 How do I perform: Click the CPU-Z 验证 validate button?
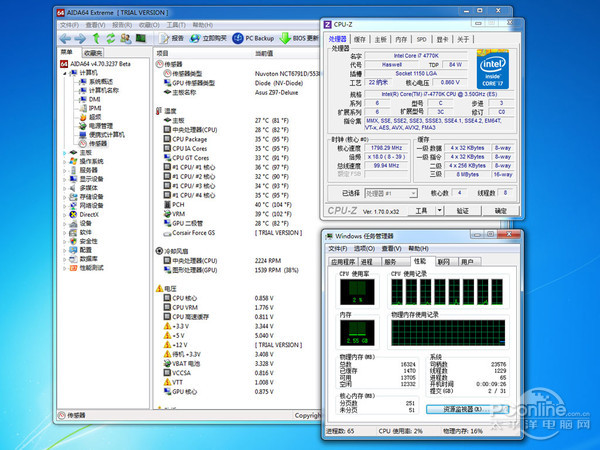point(462,211)
